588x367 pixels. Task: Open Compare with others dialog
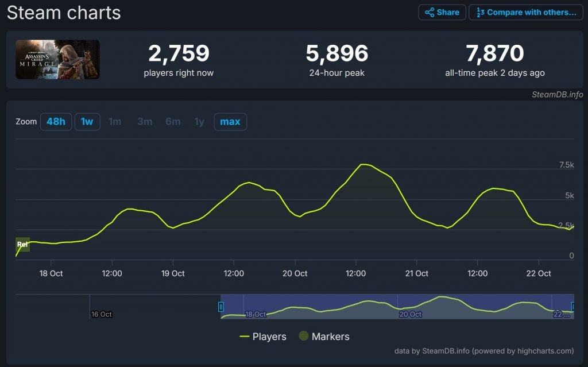(x=526, y=13)
